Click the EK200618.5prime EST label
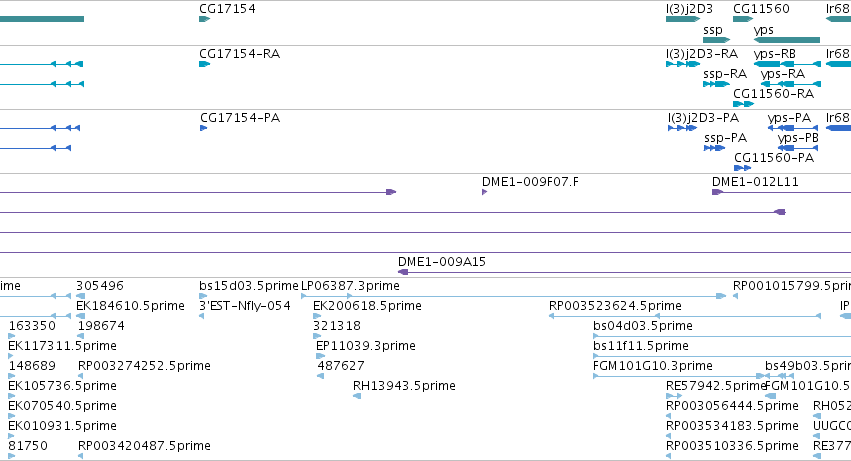Screen dimensions: 851x461 tap(367, 306)
